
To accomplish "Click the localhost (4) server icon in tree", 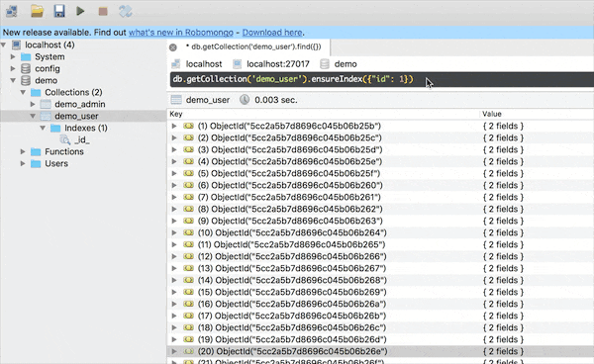I will (x=16, y=45).
